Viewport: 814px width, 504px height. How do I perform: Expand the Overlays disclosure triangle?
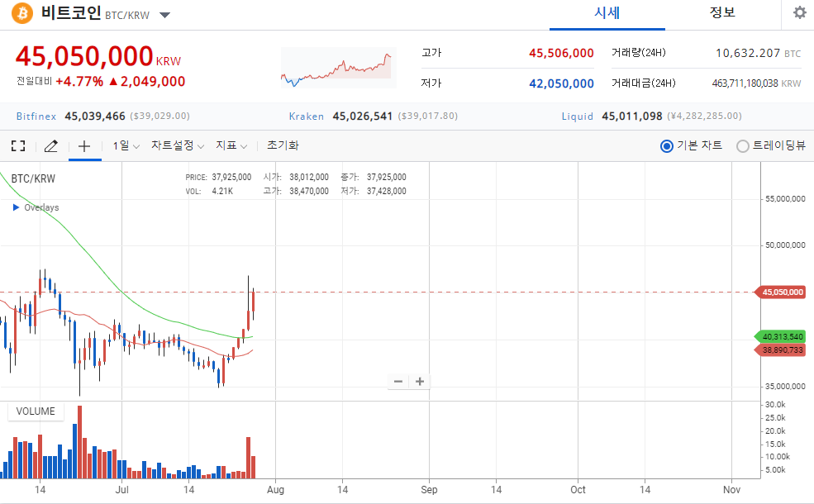[16, 207]
